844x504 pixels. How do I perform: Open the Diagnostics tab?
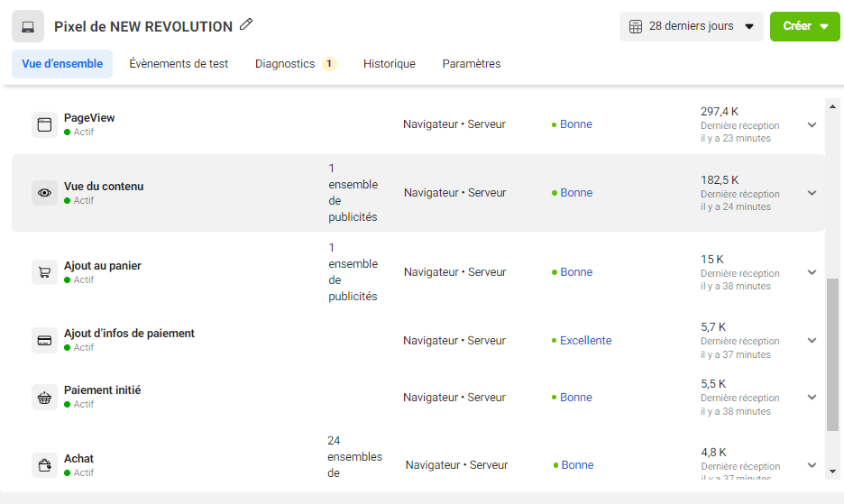tap(296, 63)
